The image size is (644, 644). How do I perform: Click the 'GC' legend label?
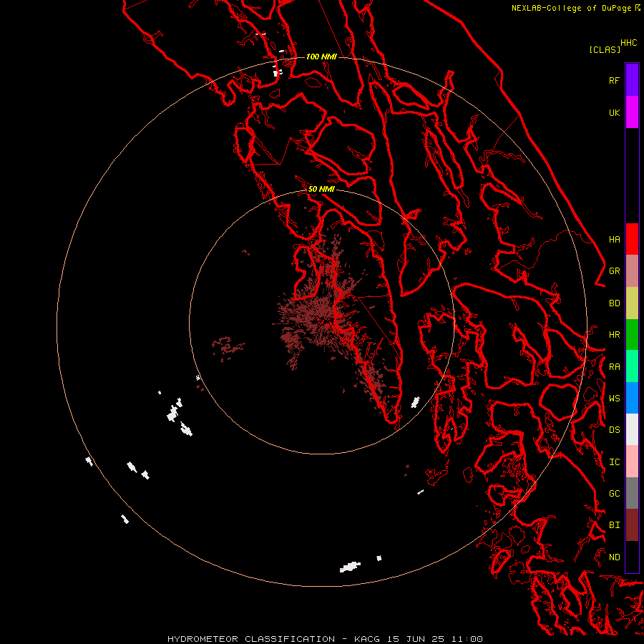(614, 494)
